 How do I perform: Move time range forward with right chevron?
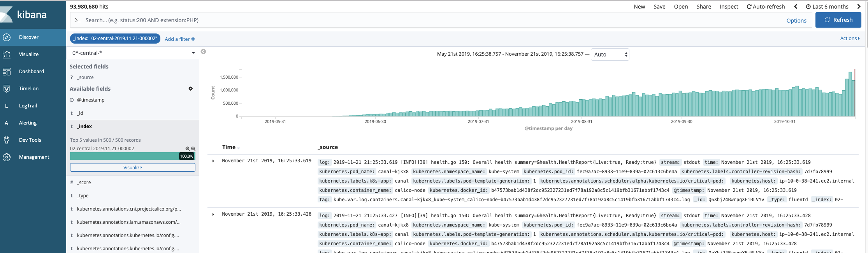pyautogui.click(x=859, y=7)
